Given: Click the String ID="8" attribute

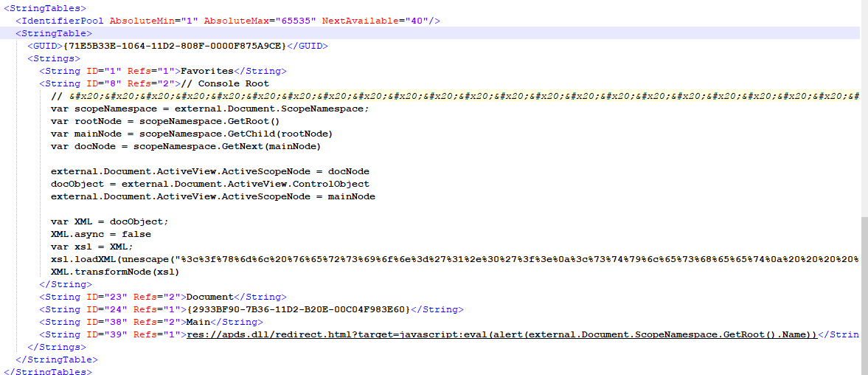Looking at the screenshot, I should [103, 83].
